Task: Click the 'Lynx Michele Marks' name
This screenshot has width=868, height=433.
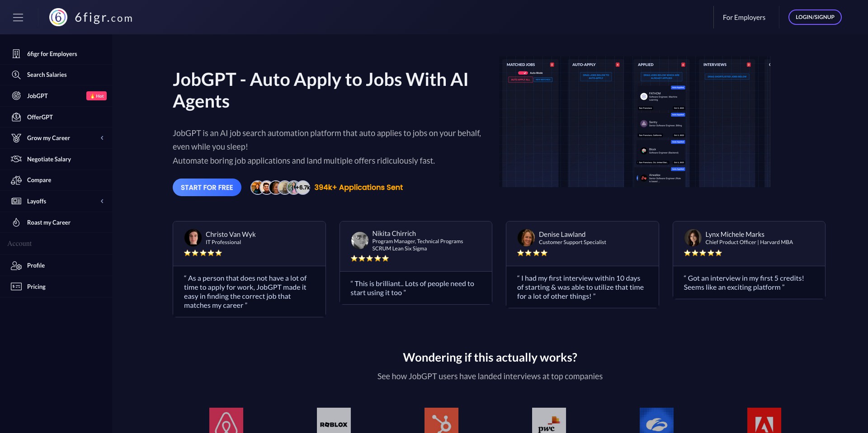Action: tap(735, 234)
